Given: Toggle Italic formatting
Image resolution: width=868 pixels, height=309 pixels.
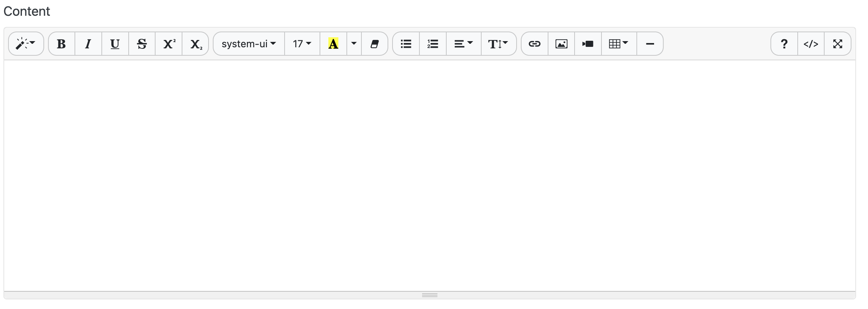Looking at the screenshot, I should [88, 44].
